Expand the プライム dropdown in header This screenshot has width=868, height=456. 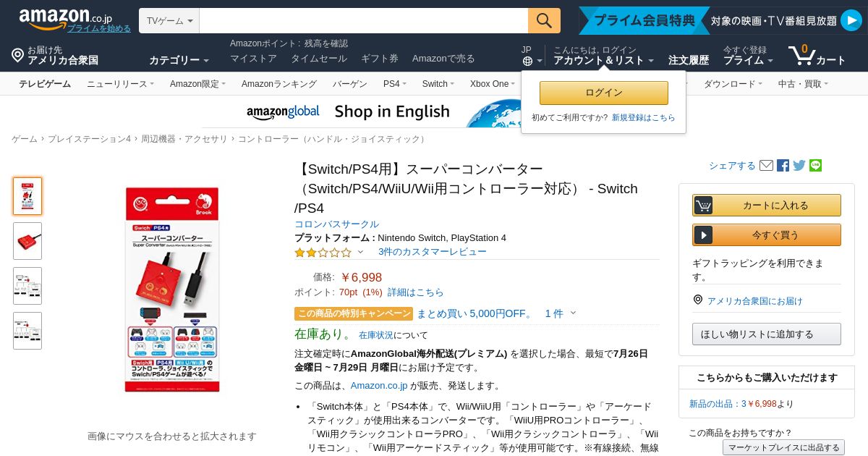[x=748, y=61]
